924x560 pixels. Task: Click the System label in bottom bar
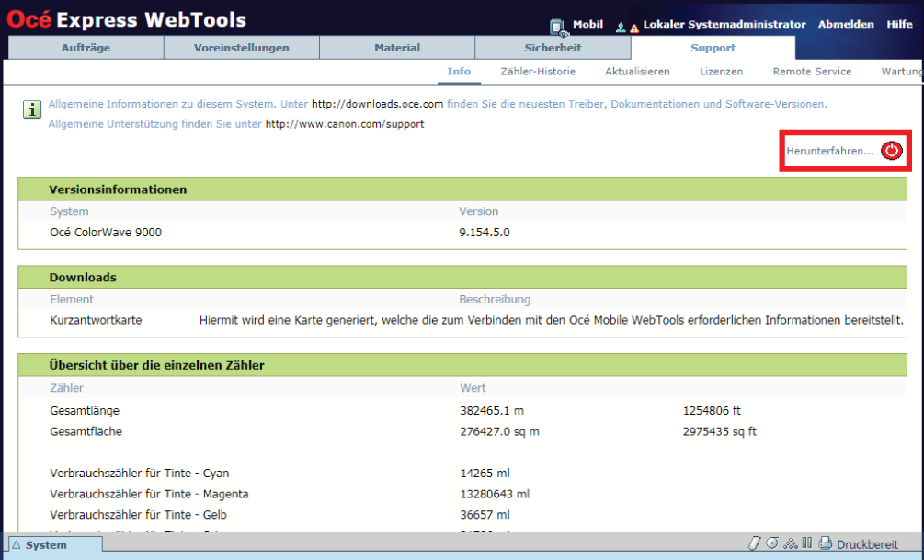pos(46,544)
